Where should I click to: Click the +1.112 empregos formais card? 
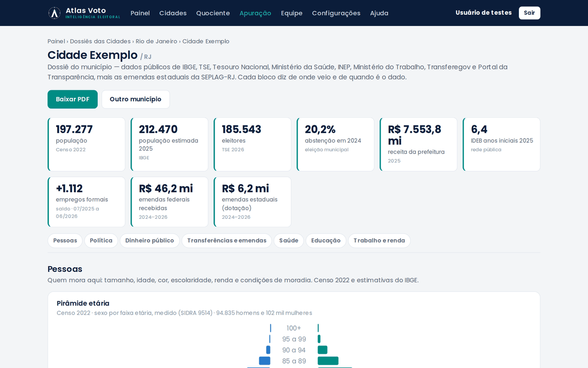click(x=86, y=202)
